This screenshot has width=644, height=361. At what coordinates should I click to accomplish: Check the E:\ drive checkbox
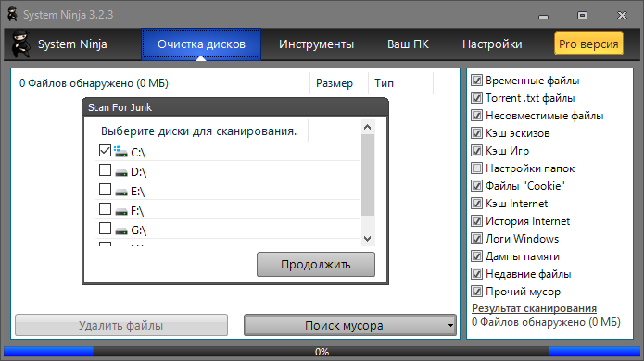(105, 189)
